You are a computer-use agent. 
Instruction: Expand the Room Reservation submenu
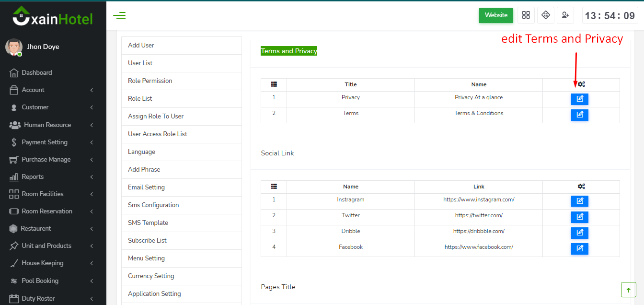coord(51,211)
